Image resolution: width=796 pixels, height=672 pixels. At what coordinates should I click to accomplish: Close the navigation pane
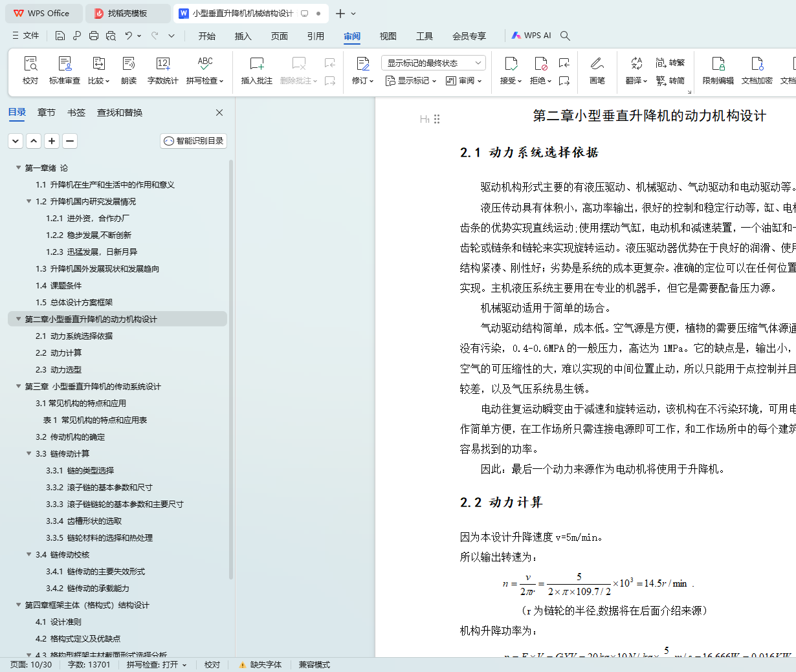click(219, 113)
